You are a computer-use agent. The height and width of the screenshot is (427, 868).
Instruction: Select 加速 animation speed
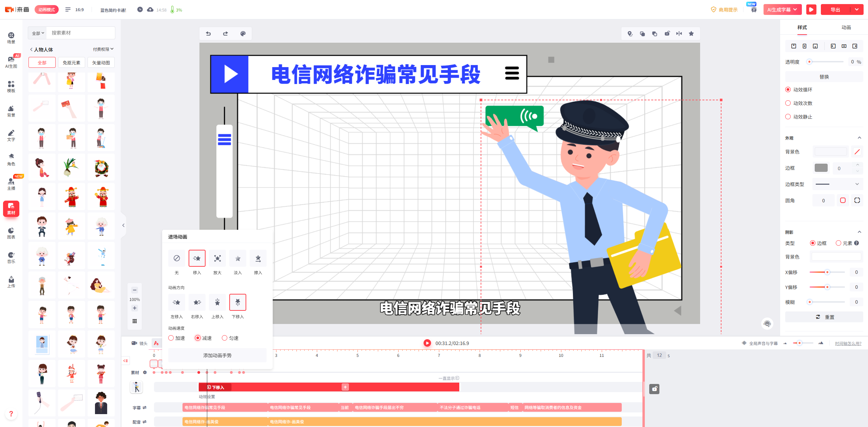tap(171, 338)
